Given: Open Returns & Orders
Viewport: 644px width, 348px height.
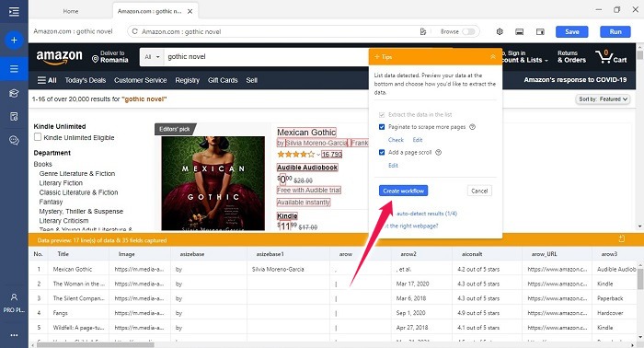Looking at the screenshot, I should [571, 57].
